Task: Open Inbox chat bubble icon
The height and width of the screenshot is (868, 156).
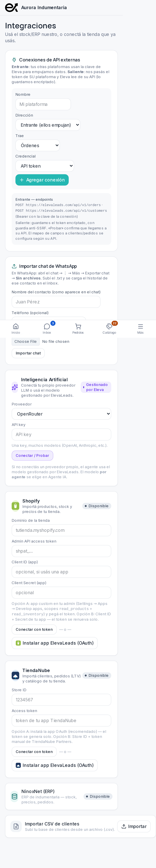Action: pos(47,326)
